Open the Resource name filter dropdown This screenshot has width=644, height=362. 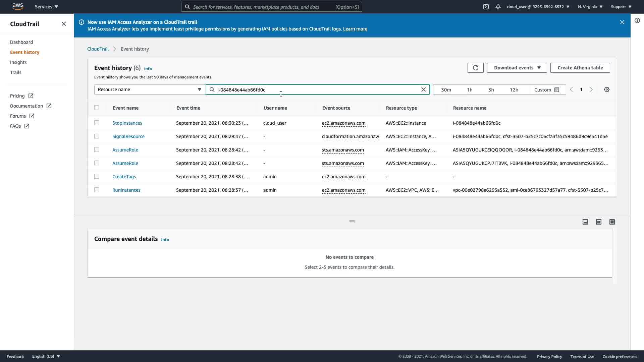coord(150,90)
